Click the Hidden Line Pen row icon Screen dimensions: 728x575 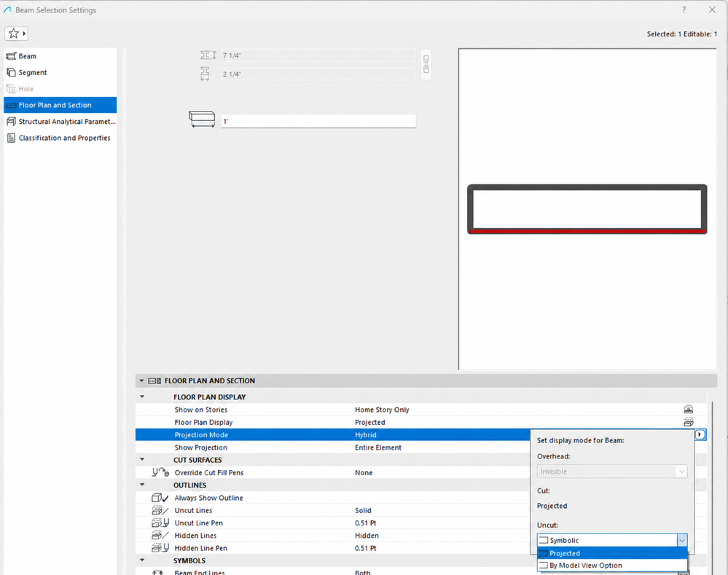click(160, 548)
